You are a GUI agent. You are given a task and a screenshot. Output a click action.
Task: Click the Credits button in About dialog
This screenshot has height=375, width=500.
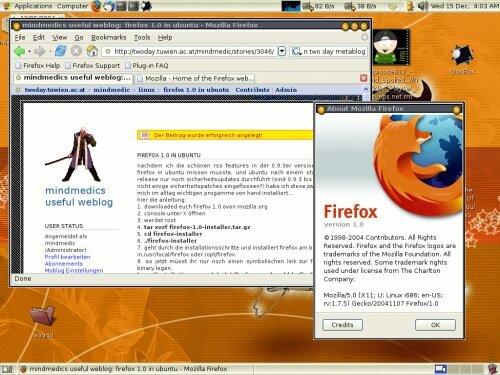pyautogui.click(x=342, y=325)
